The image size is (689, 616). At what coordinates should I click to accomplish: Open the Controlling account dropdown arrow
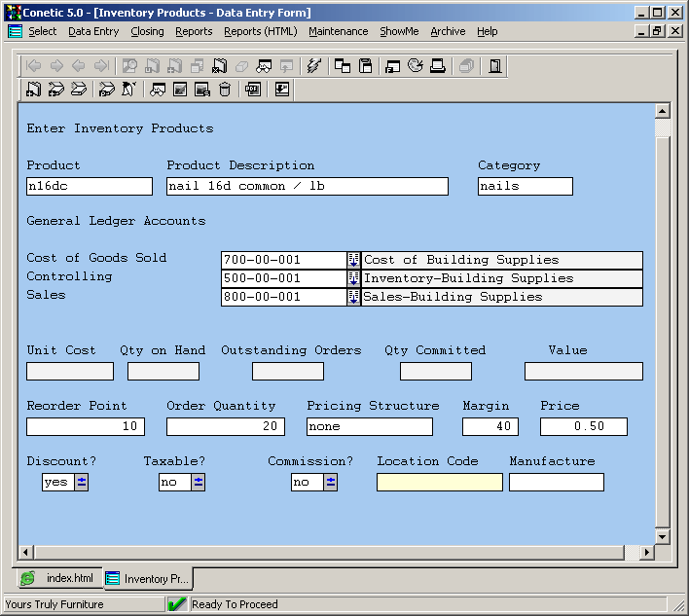[x=353, y=278]
